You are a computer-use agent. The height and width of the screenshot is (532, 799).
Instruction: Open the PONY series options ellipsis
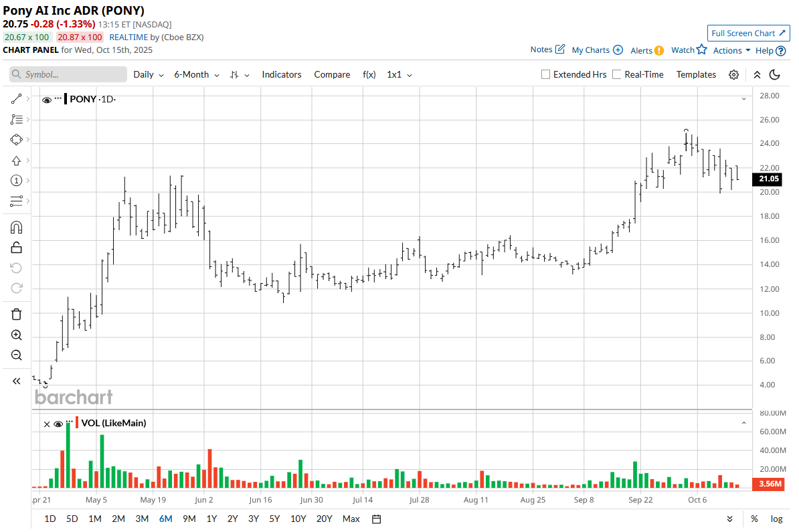(58, 98)
